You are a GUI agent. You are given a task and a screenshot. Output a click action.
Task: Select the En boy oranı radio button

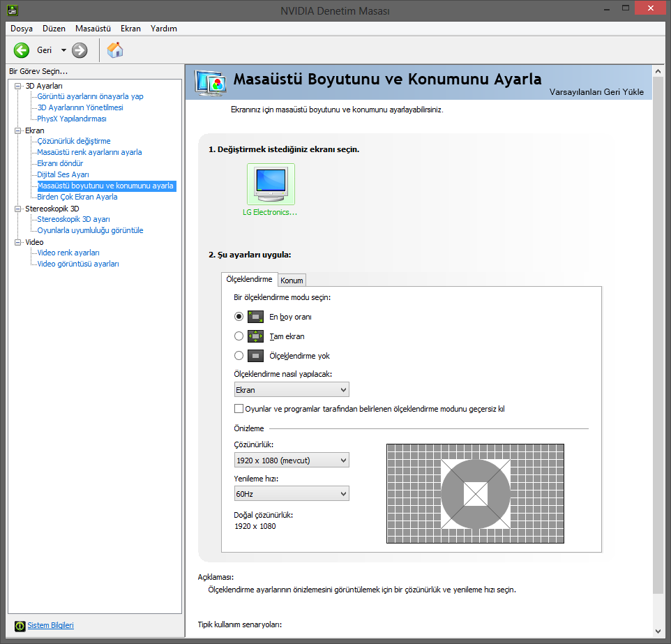point(239,317)
